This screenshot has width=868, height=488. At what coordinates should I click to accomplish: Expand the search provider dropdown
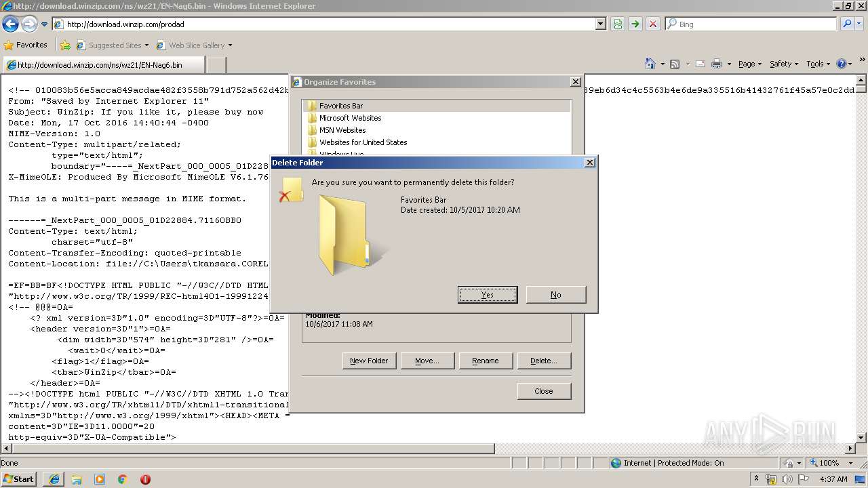(860, 24)
